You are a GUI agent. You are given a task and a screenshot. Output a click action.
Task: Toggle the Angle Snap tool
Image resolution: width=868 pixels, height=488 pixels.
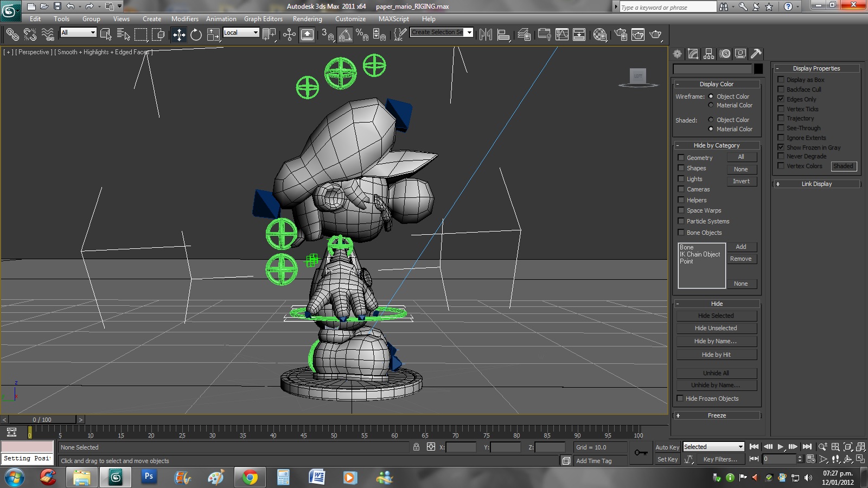tap(345, 35)
